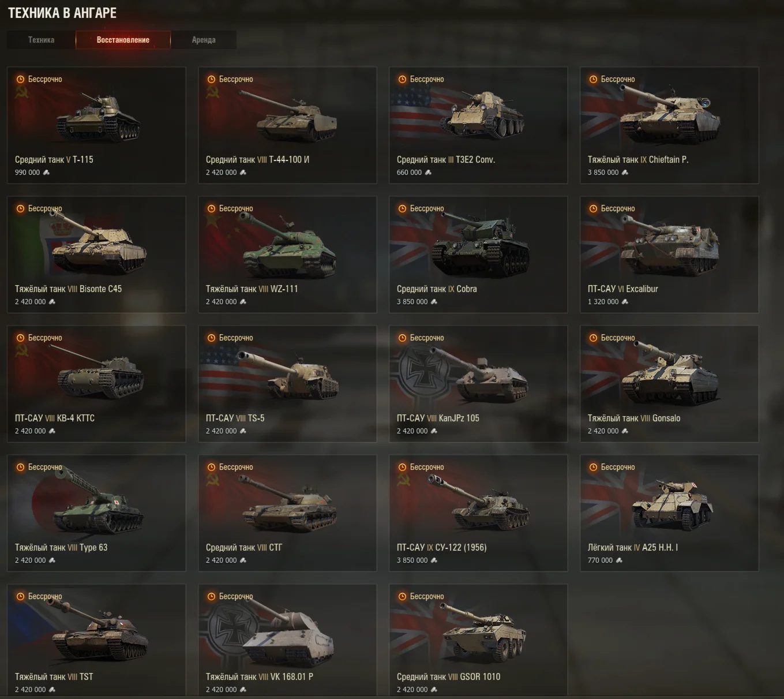The image size is (784, 699).
Task: Click the clock icon on Chieftain P. card
Action: [x=594, y=79]
